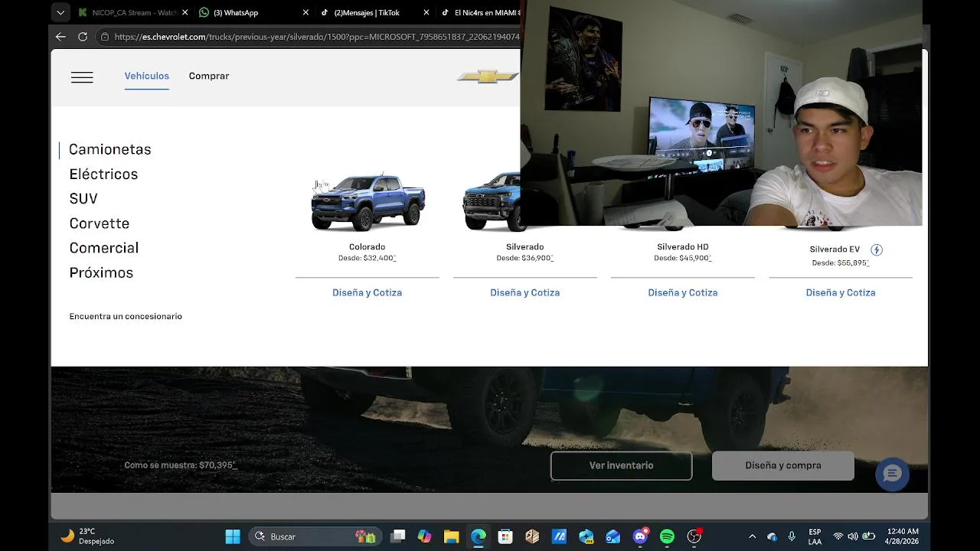This screenshot has height=551, width=980.
Task: Expand the browser tab list dropdown
Action: [x=60, y=12]
